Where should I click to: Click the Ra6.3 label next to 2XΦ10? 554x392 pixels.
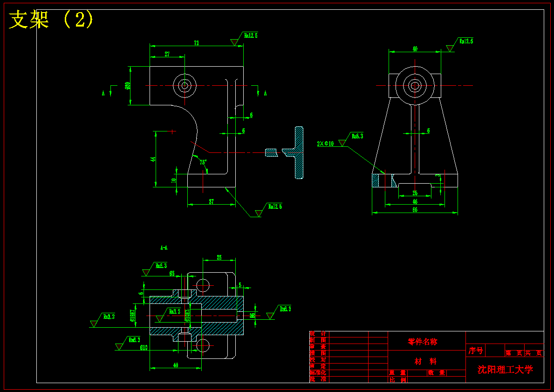pos(357,136)
